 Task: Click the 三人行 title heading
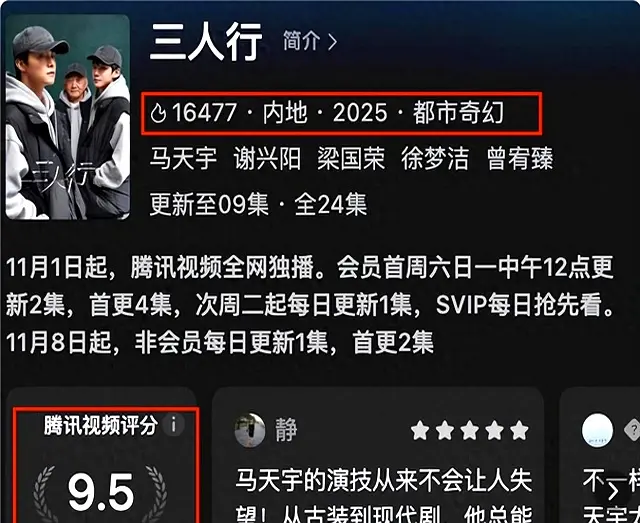[206, 42]
